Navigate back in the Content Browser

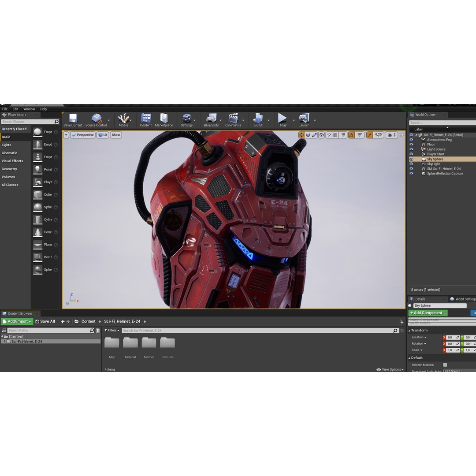coord(63,321)
